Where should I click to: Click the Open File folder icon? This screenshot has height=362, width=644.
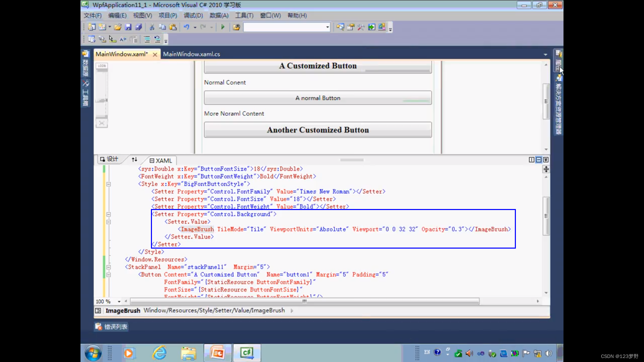118,27
